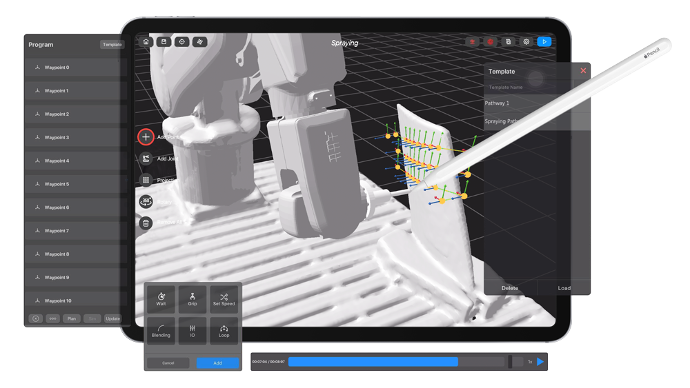
Task: Click circular icon button at Program panel bottom
Action: coord(36,318)
